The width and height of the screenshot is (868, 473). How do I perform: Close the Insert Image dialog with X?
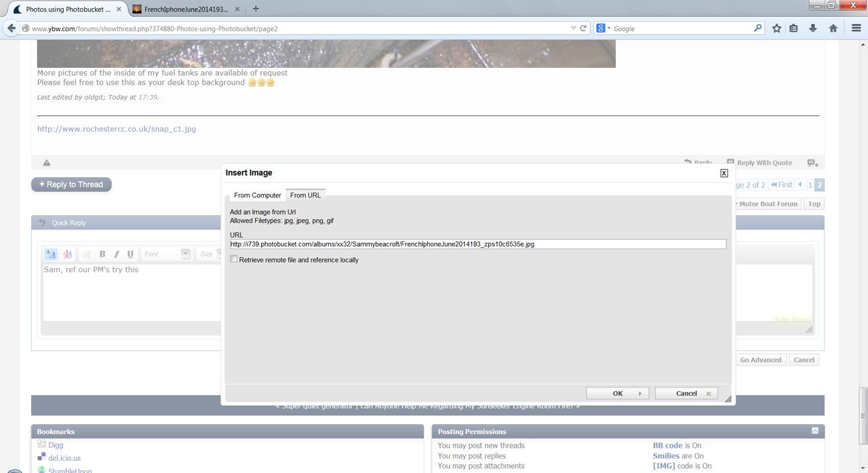point(724,173)
